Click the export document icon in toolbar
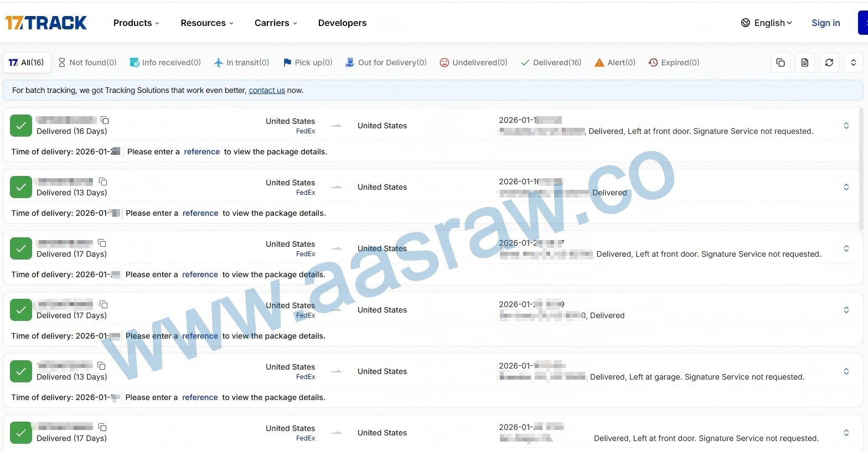This screenshot has width=868, height=451. click(x=804, y=63)
